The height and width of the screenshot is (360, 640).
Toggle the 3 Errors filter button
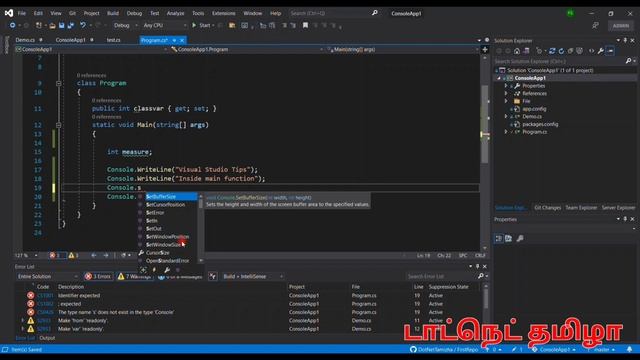(99, 276)
